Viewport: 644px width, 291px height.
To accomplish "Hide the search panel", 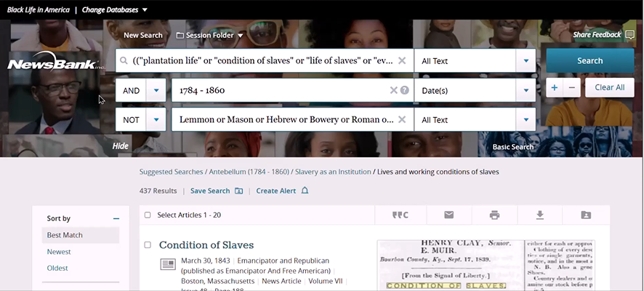I will coord(121,146).
